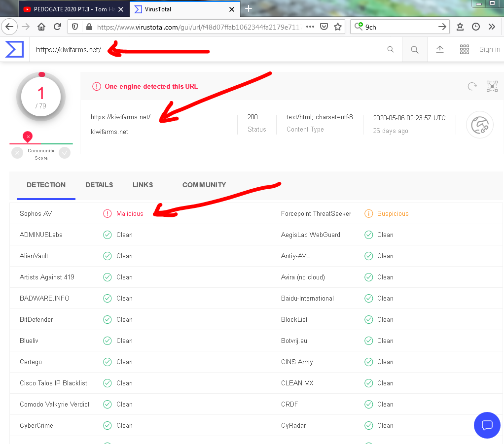Click Sign in

click(x=490, y=49)
